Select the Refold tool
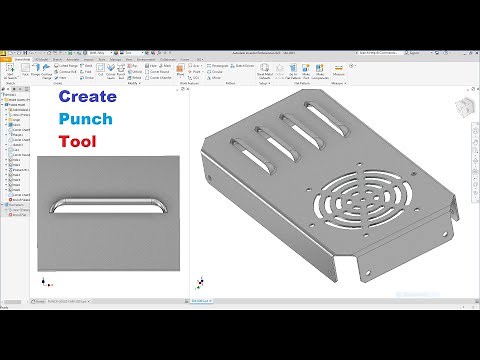The height and width of the screenshot is (360, 480). (x=134, y=78)
